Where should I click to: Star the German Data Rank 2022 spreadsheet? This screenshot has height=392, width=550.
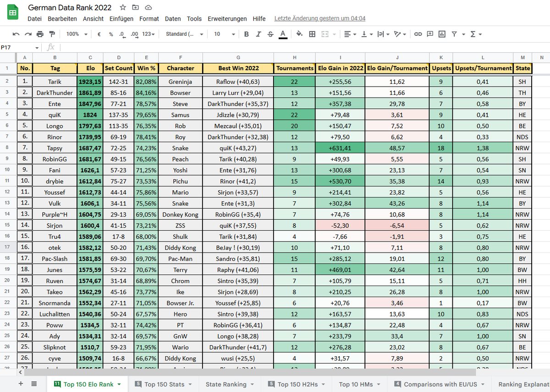pyautogui.click(x=122, y=7)
